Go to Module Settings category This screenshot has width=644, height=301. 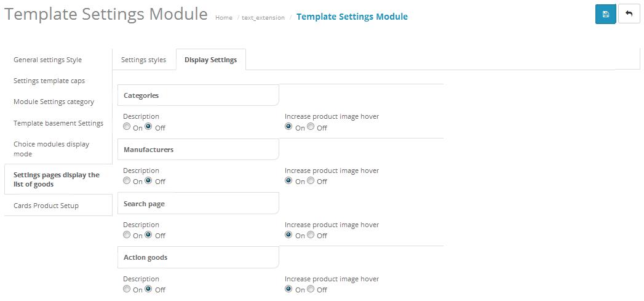pyautogui.click(x=54, y=102)
